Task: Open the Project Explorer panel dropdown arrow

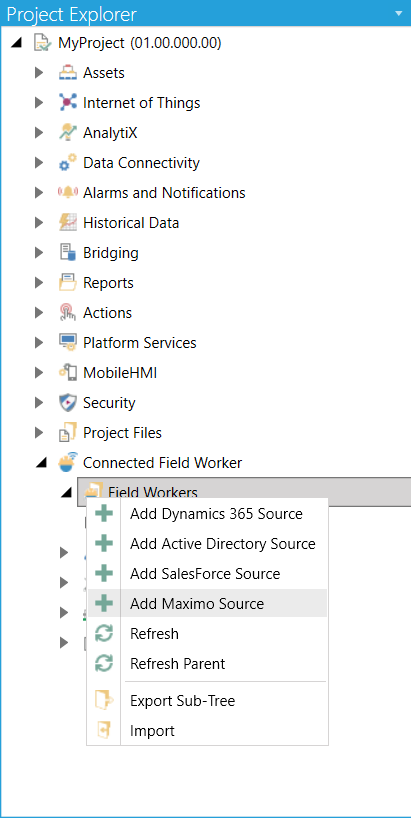Action: click(399, 13)
